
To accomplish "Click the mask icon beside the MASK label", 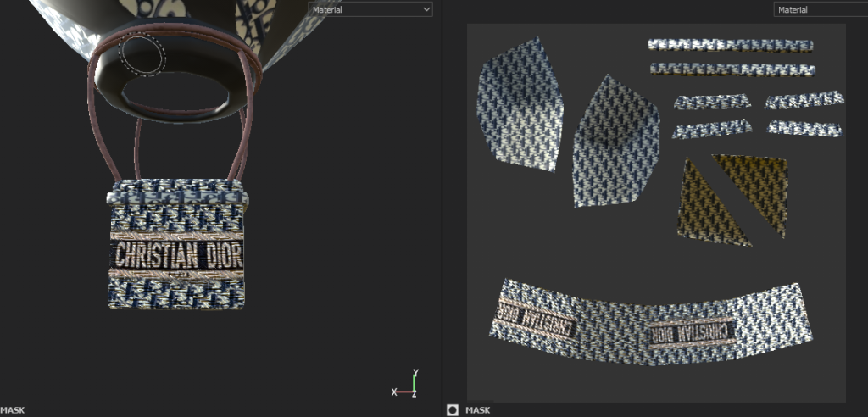I will point(453,410).
